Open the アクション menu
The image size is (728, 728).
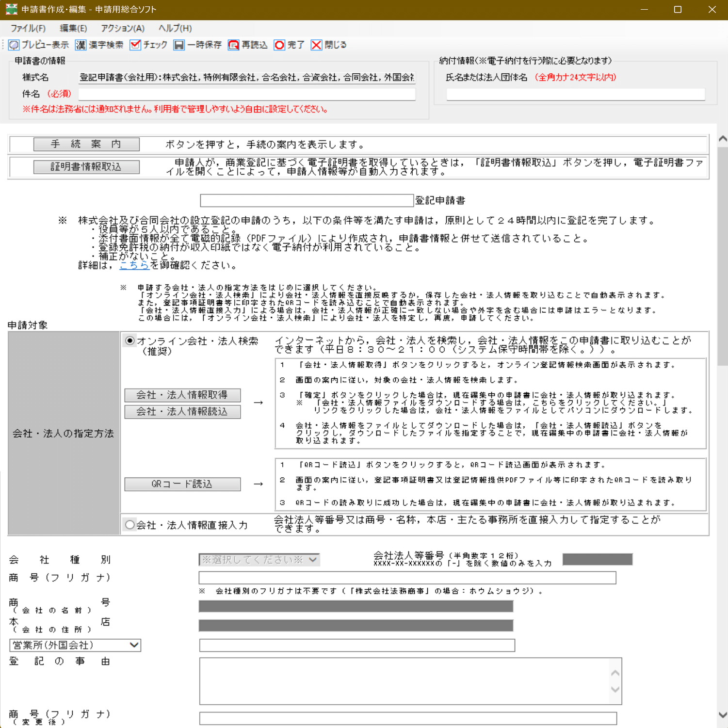click(x=122, y=28)
